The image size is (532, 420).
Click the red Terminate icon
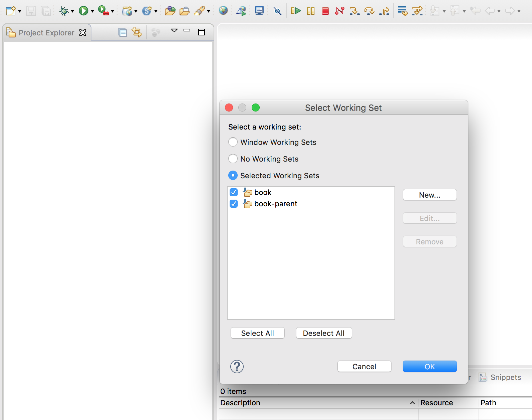point(325,11)
